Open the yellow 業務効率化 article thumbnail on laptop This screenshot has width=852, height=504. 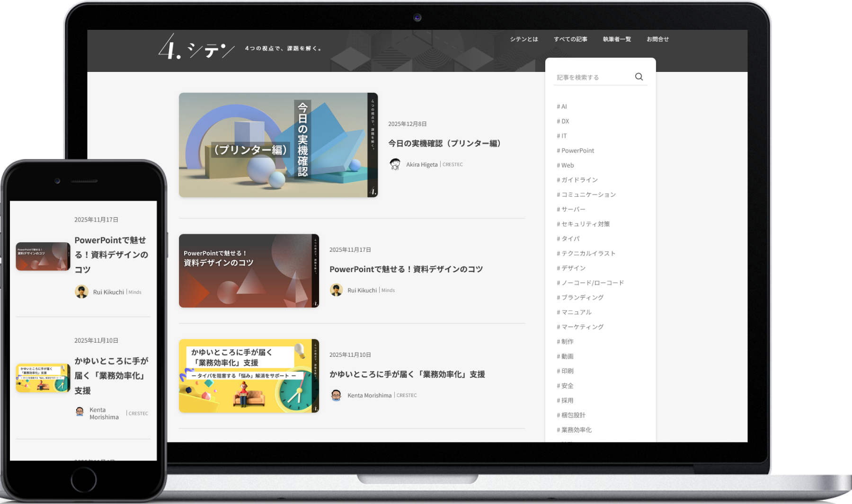(x=248, y=376)
